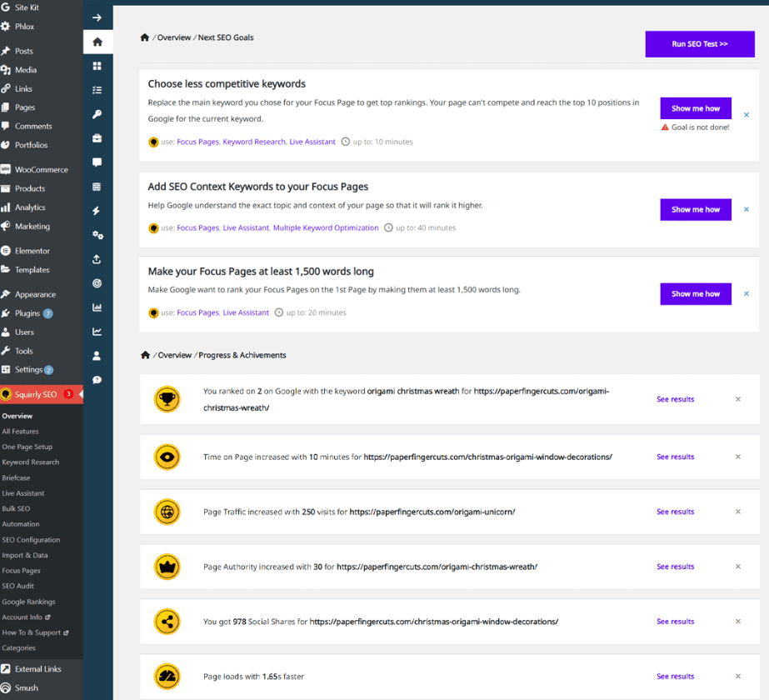See results for Time on Page increase
This screenshot has height=700, width=769.
pyautogui.click(x=676, y=457)
